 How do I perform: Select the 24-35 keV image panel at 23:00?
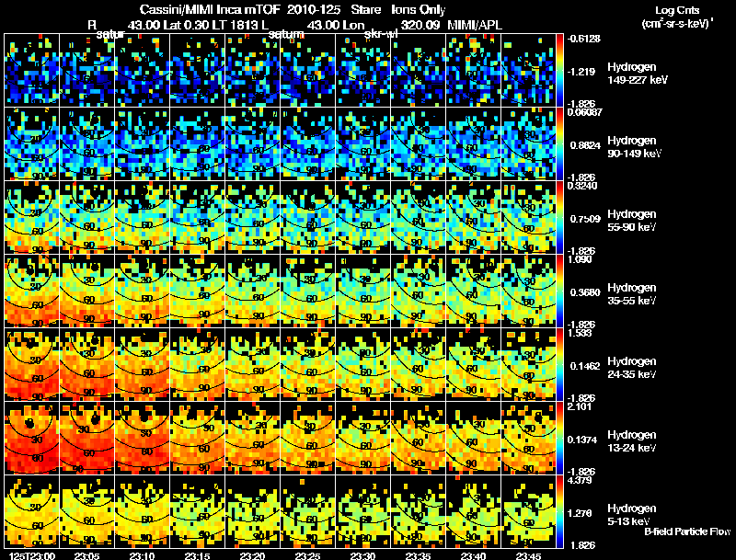[32, 365]
